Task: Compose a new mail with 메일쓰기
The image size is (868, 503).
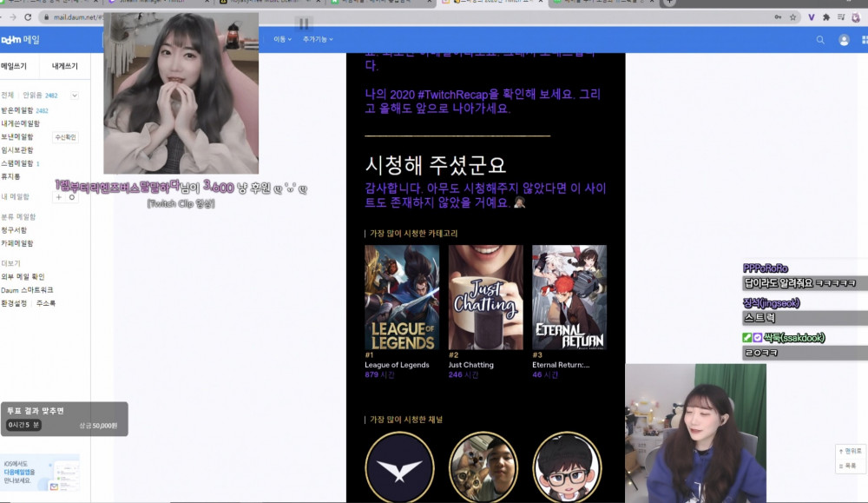Action: pyautogui.click(x=14, y=66)
